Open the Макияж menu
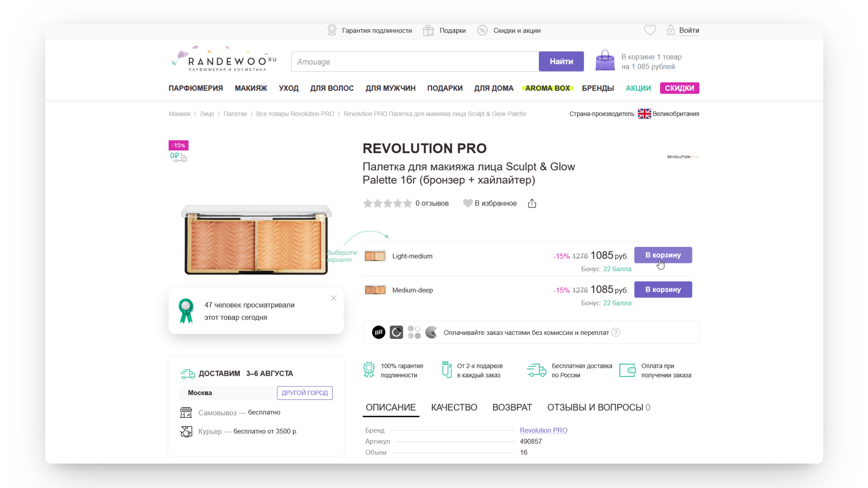868x488 pixels. pos(251,88)
